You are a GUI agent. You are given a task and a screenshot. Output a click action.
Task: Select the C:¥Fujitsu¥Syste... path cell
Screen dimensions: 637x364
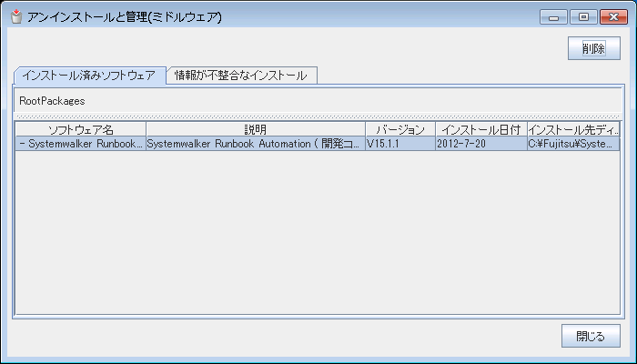tap(573, 144)
